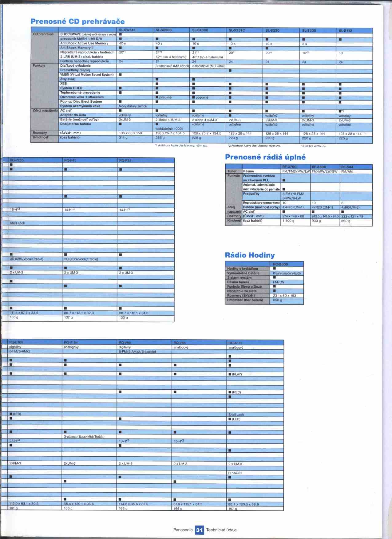Click the "FM/LW" cell
392x539 pixels.
279,282
